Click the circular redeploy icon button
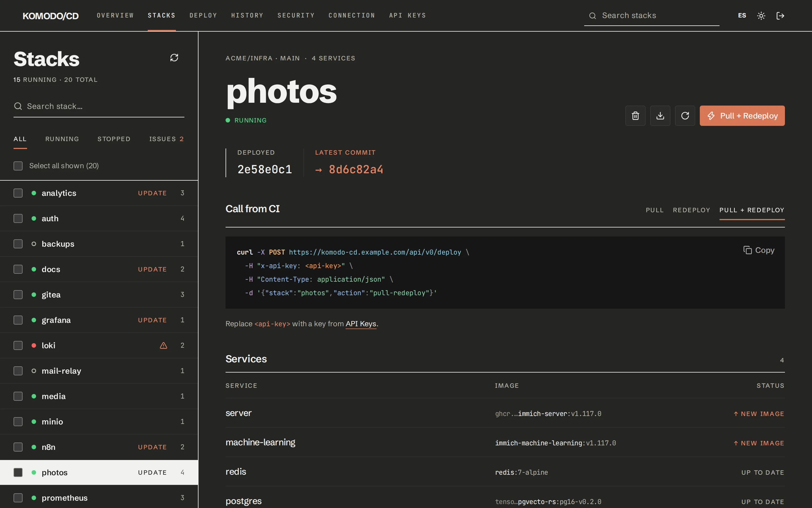812x508 pixels. point(685,116)
